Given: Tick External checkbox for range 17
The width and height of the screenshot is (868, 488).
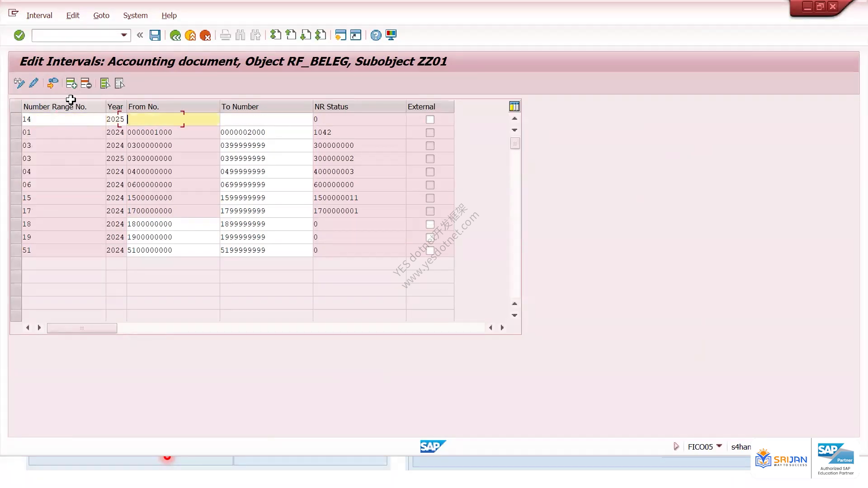Looking at the screenshot, I should tap(430, 211).
